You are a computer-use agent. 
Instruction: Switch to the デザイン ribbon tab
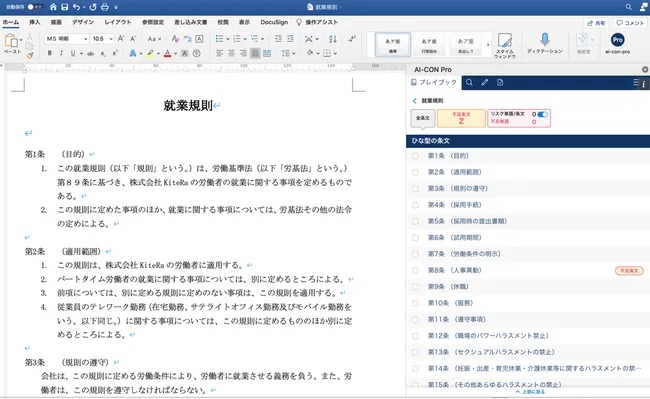click(x=82, y=22)
